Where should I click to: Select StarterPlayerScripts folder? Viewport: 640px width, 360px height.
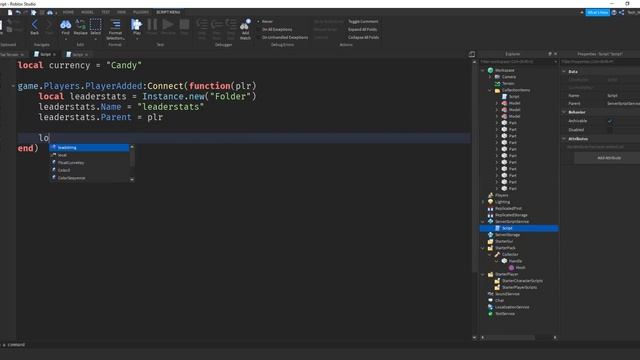[519, 287]
